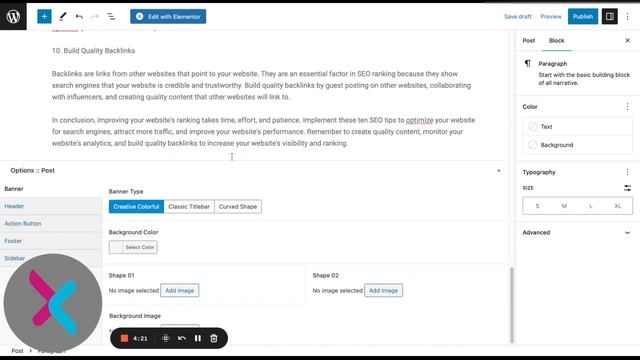This screenshot has width=640, height=360.
Task: Select Creative Colorful banner type
Action: coord(136,207)
